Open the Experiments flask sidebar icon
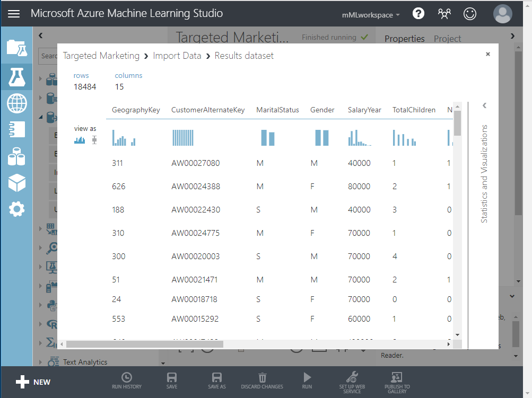This screenshot has width=532, height=398. click(16, 77)
